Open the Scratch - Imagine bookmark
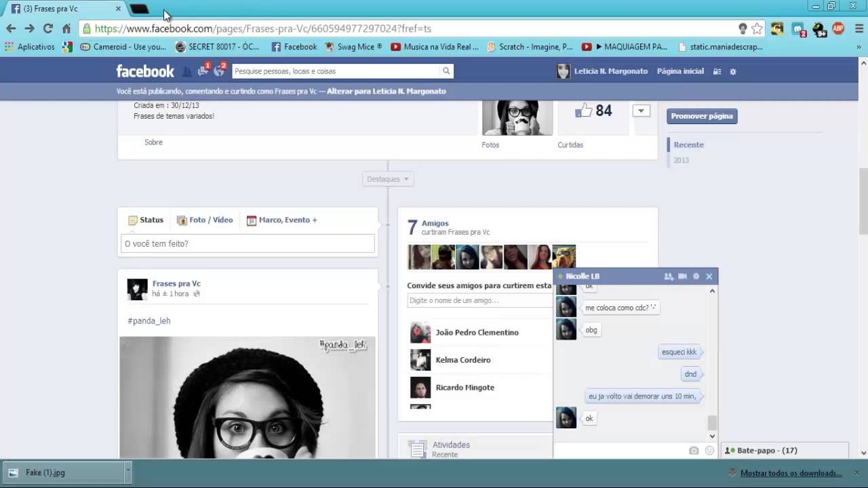 [530, 47]
